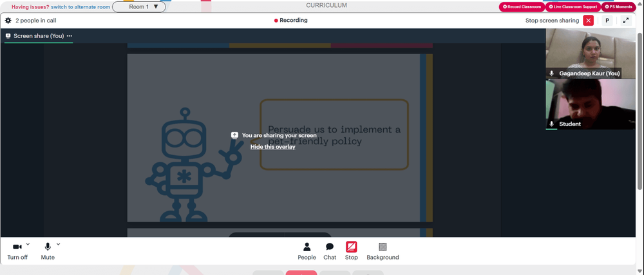Click Gagandeep Kaur's microphone status icon
This screenshot has width=644, height=275.
click(x=552, y=73)
